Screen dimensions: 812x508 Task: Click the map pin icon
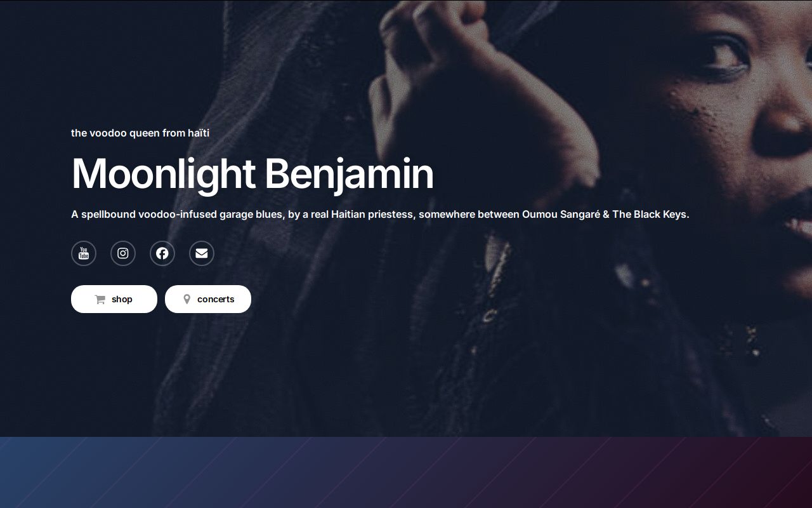coord(187,299)
